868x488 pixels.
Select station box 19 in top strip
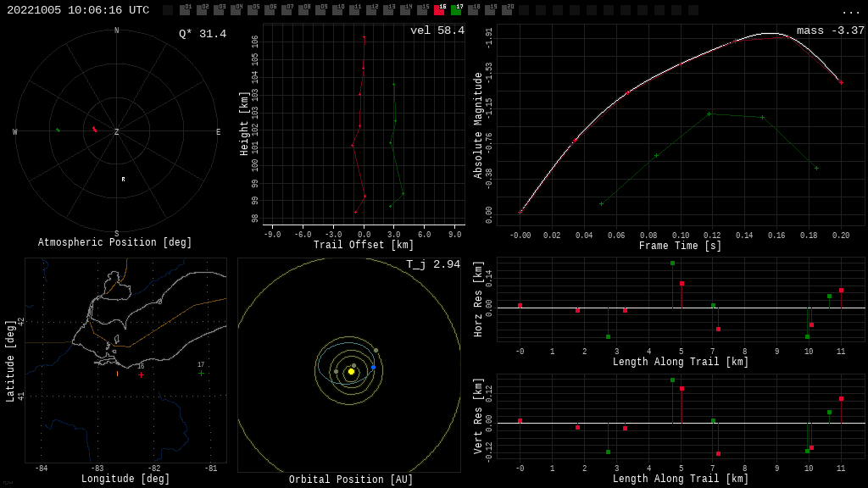click(490, 10)
